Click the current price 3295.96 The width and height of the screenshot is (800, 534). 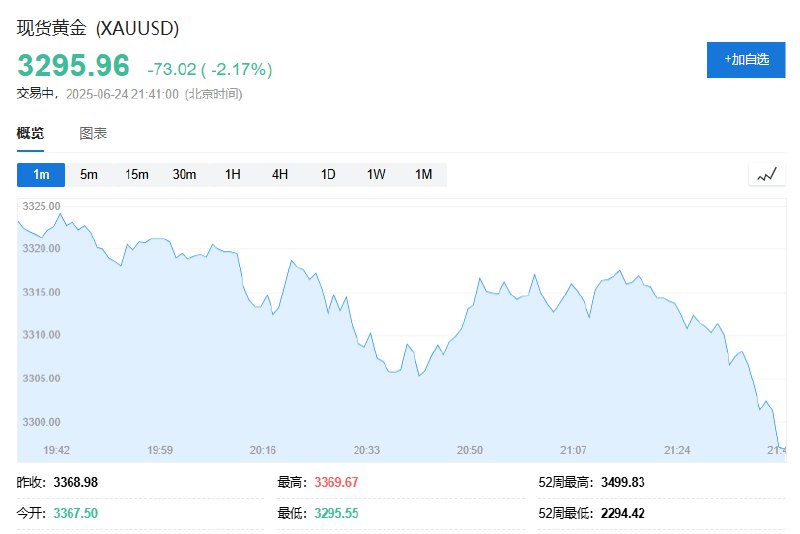click(x=73, y=65)
